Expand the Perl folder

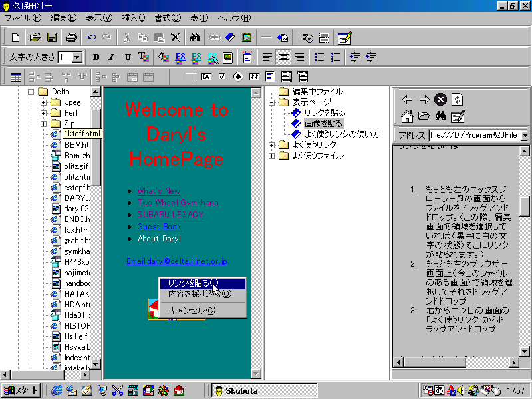[x=43, y=113]
